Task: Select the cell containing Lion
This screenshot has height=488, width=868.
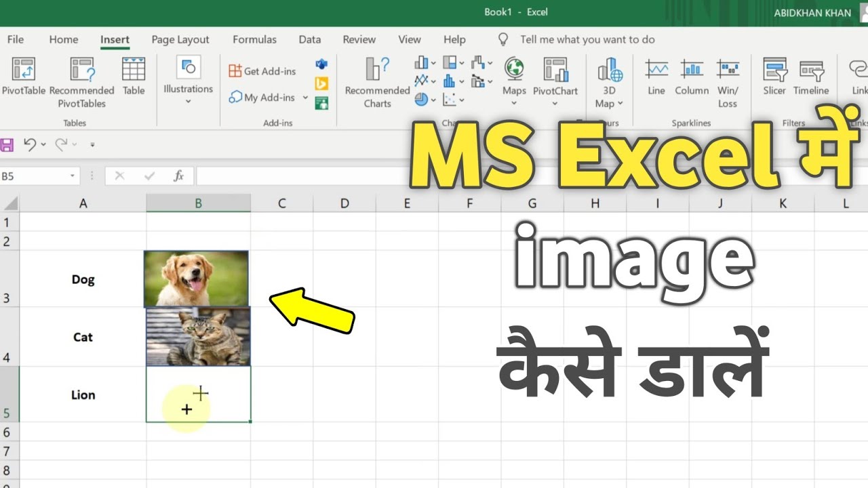Action: pos(83,394)
